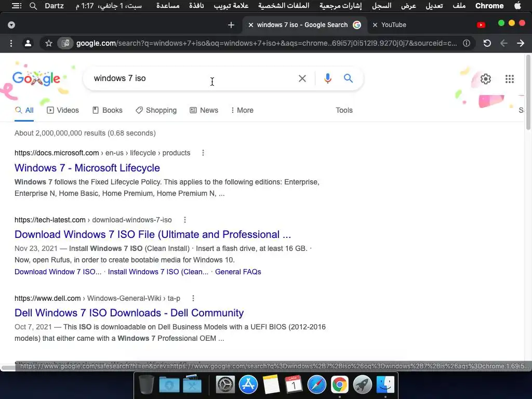Open the Chrome application menu

click(x=489, y=6)
